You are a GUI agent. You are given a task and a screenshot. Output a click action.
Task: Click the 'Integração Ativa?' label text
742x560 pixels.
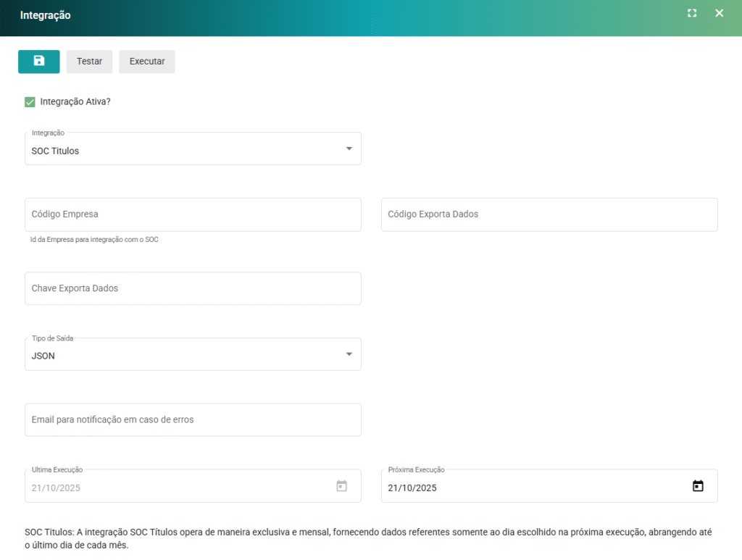(x=75, y=102)
